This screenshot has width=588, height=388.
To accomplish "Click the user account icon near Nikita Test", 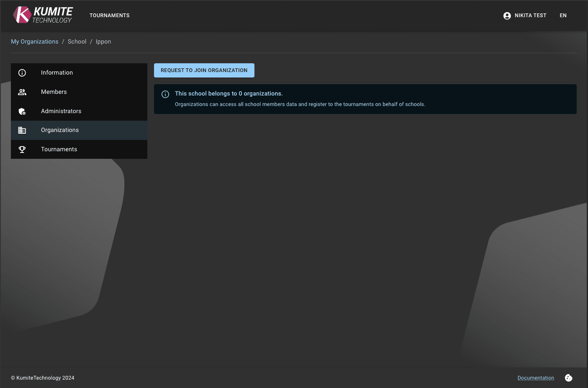I will (x=507, y=16).
